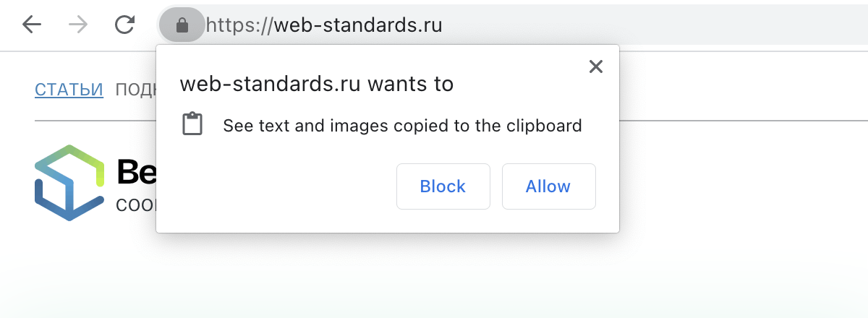Click the bold site title starting with "Be"

click(136, 172)
